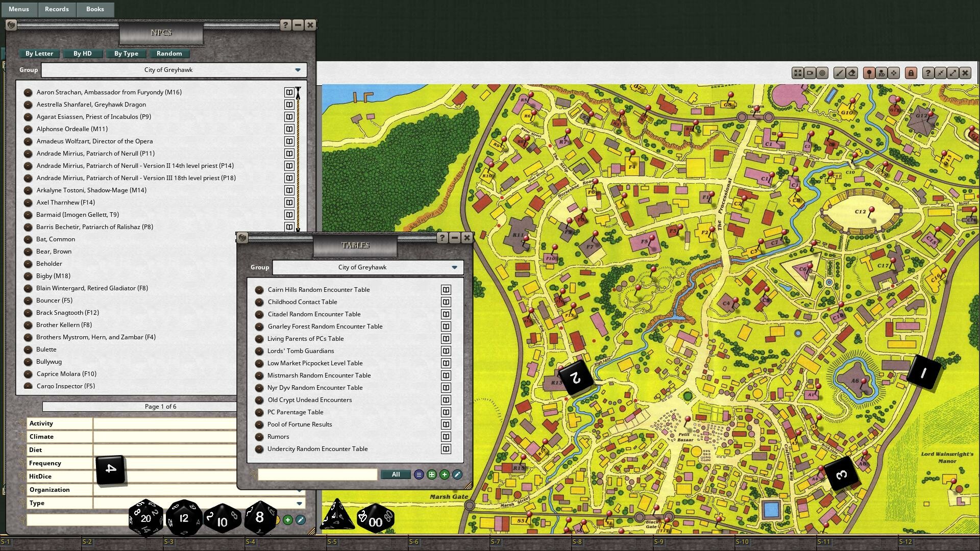Open the edit list pencil icon in Tables
Image resolution: width=980 pixels, height=551 pixels.
pyautogui.click(x=457, y=474)
